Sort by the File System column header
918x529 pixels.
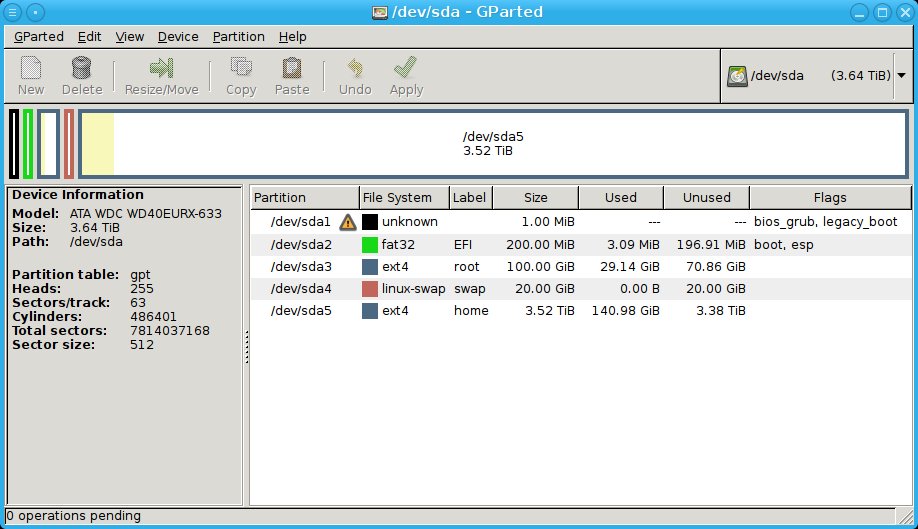click(404, 198)
